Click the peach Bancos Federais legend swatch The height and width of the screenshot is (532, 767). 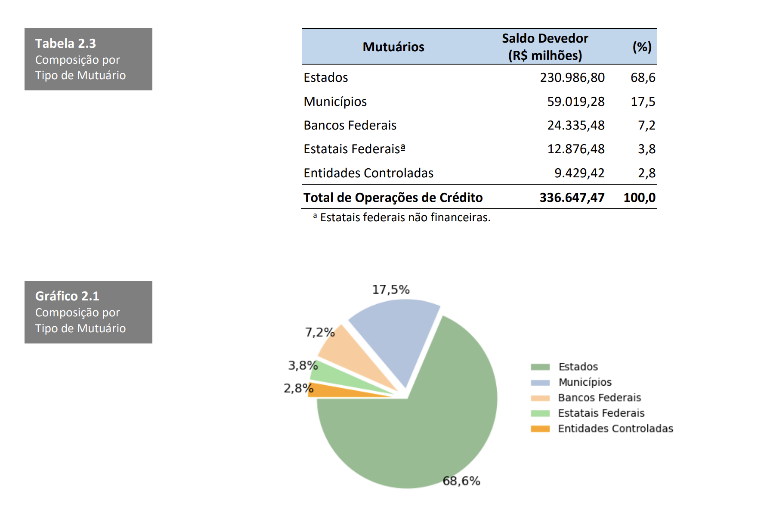tap(540, 398)
